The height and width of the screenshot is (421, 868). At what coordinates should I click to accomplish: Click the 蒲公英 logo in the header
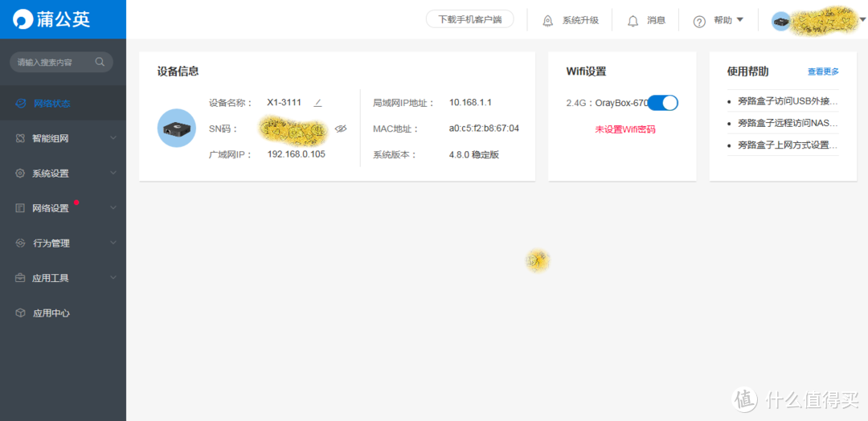pyautogui.click(x=51, y=19)
